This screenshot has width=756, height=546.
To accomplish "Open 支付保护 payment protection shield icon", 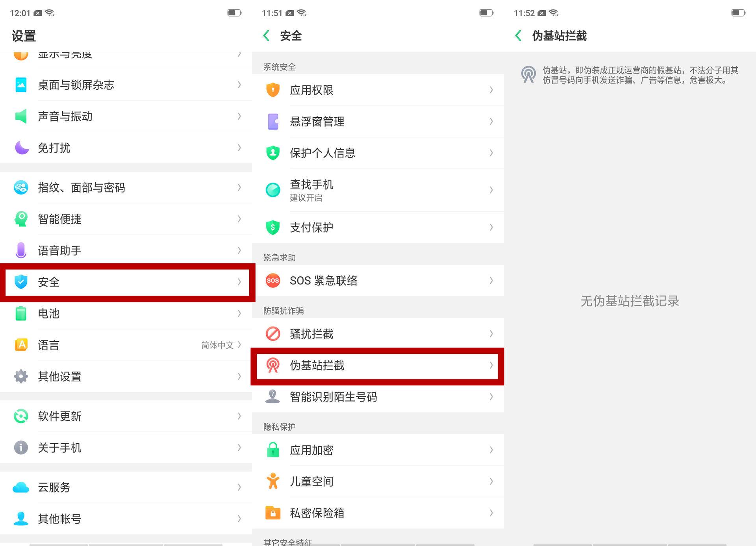I will pos(272,227).
